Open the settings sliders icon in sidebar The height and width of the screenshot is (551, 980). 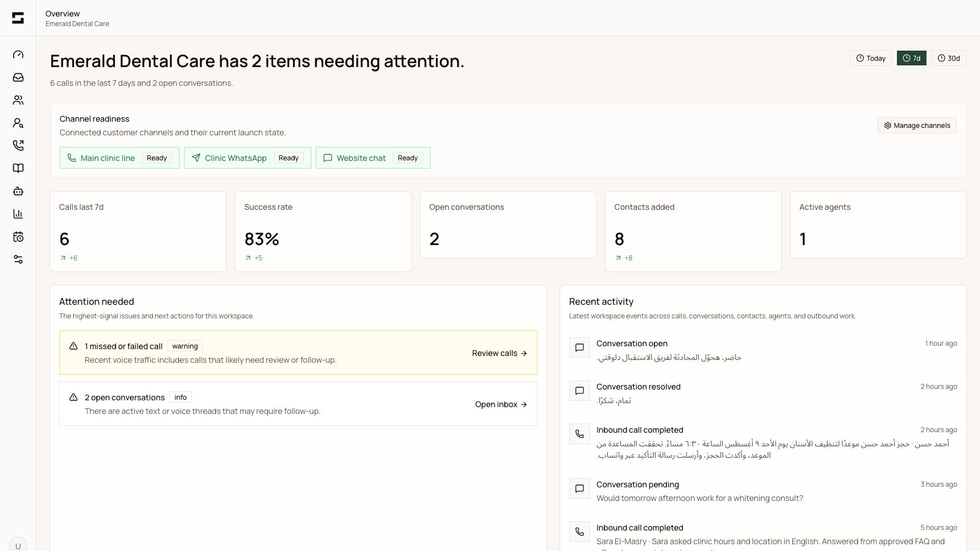18,259
